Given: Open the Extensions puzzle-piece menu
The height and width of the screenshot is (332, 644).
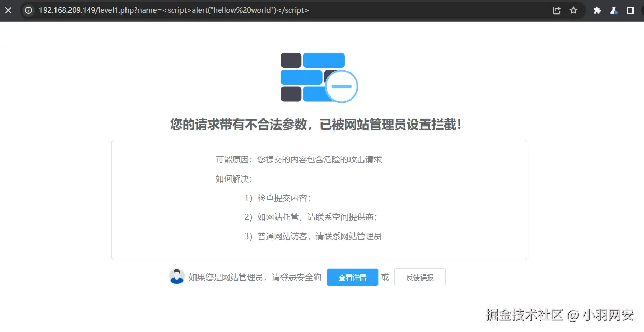Looking at the screenshot, I should point(597,10).
